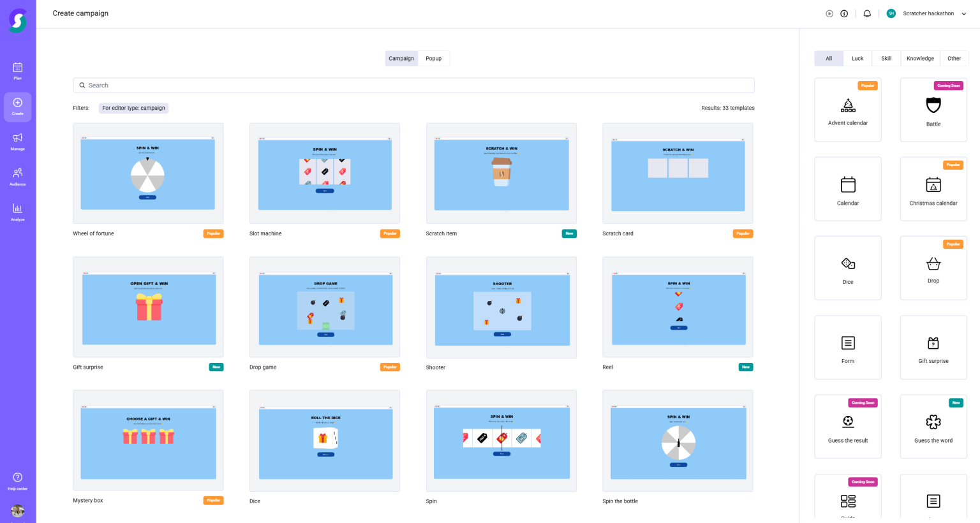This screenshot has height=523, width=980.
Task: Click the Scratcher logo in the top left corner
Action: [17, 20]
